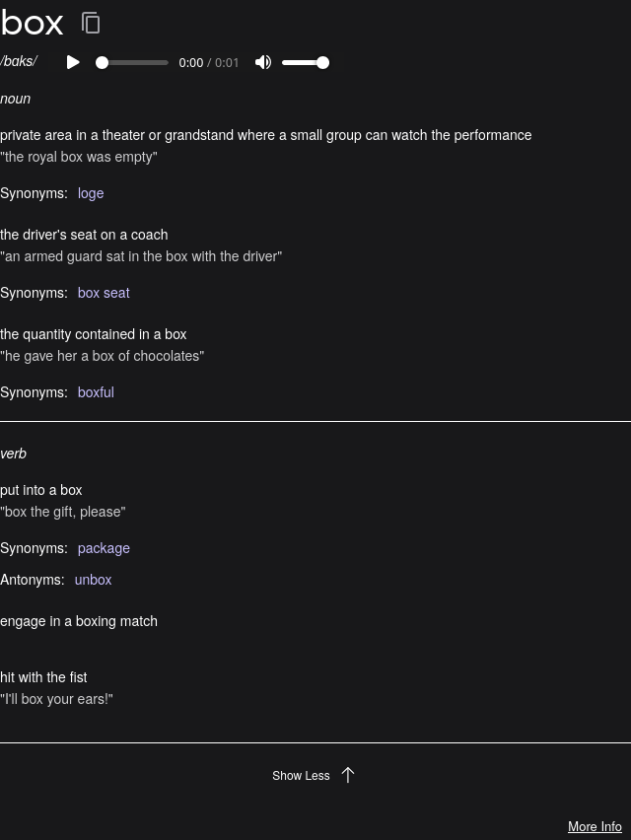Adjust the audio volume slider
Image resolution: width=631 pixels, height=840 pixels.
coord(306,62)
